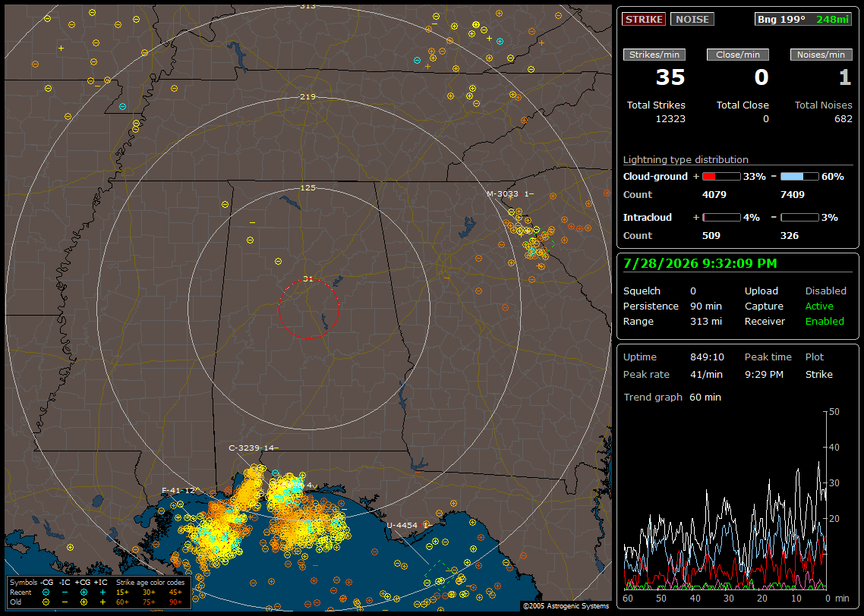The image size is (864, 616).
Task: Toggle the STRIKE indicator button
Action: tap(644, 19)
